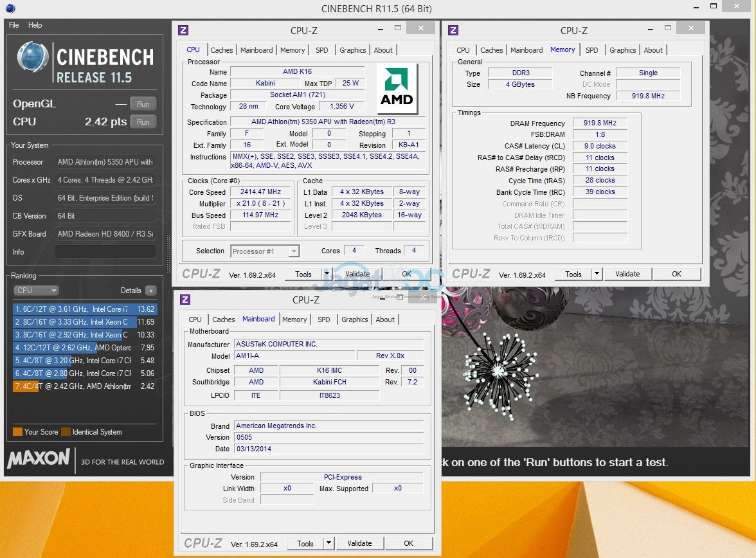Viewport: 756px width, 558px height.
Task: Open the CPU ranking type dropdown
Action: pos(36,291)
